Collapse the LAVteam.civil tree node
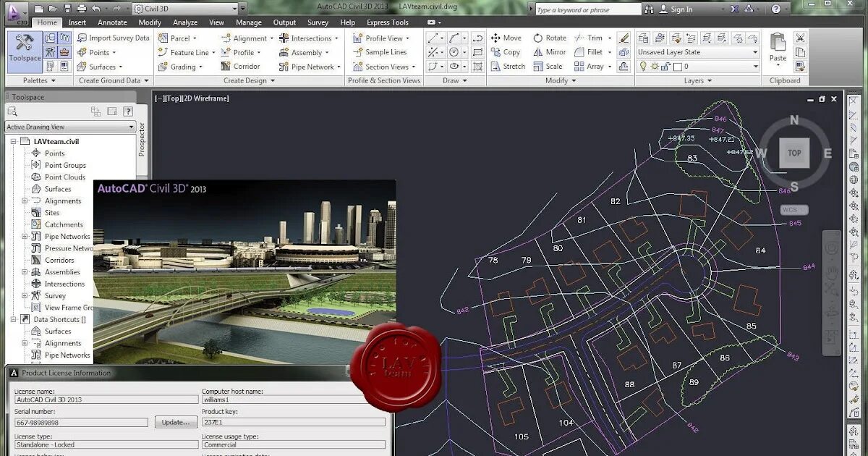Viewport: 868px width, 456px height. pos(14,141)
